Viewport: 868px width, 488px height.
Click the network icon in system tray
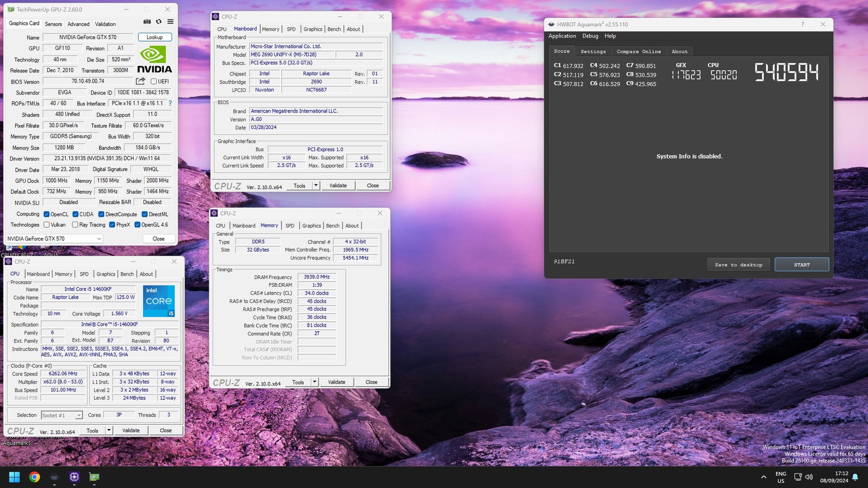pyautogui.click(x=798, y=477)
